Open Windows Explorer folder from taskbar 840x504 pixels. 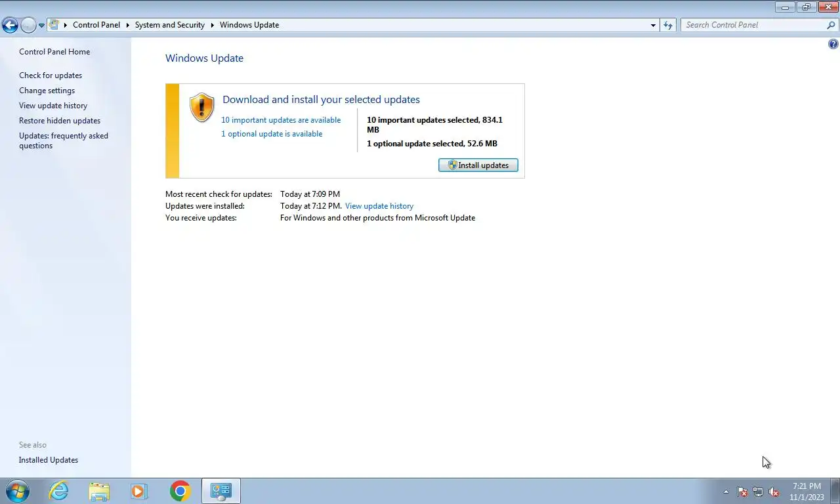[x=99, y=491]
